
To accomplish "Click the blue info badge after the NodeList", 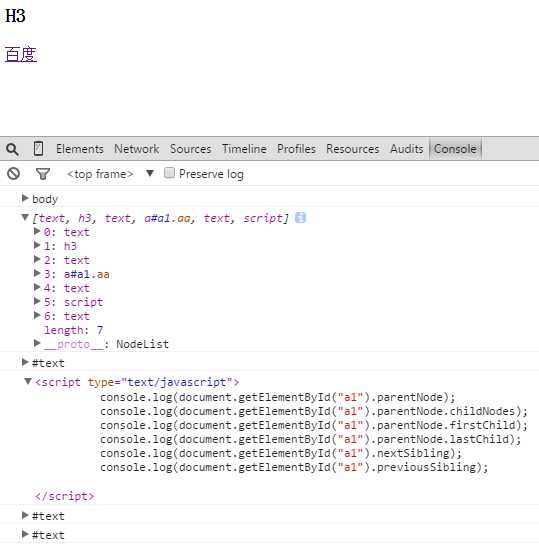I will coord(300,218).
